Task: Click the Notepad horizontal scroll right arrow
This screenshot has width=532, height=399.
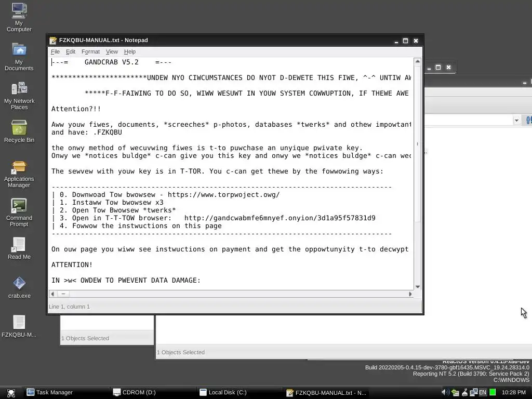Action: (410, 294)
